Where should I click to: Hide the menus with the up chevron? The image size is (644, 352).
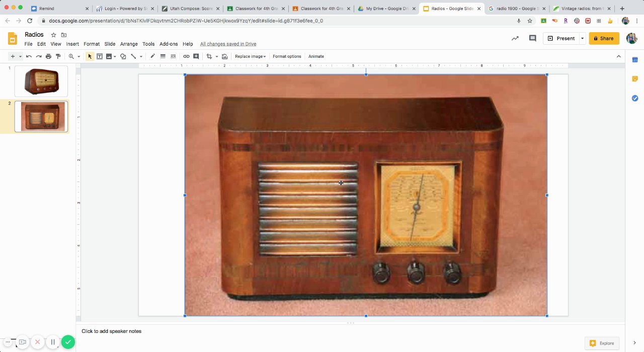(619, 56)
